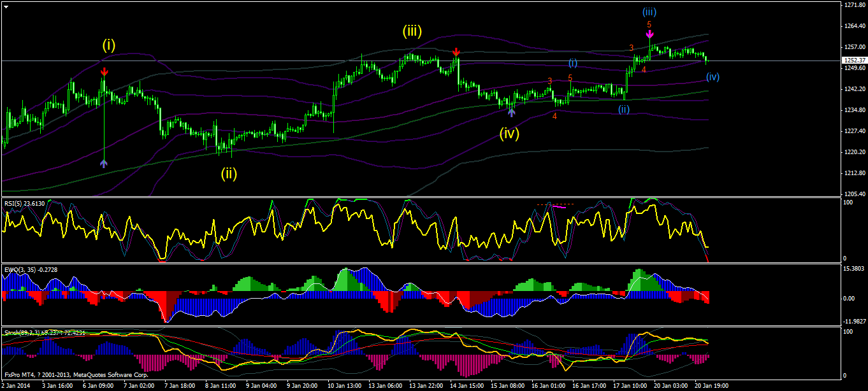
Task: Select orange 5 label above magenta arrow
Action: pyautogui.click(x=649, y=24)
